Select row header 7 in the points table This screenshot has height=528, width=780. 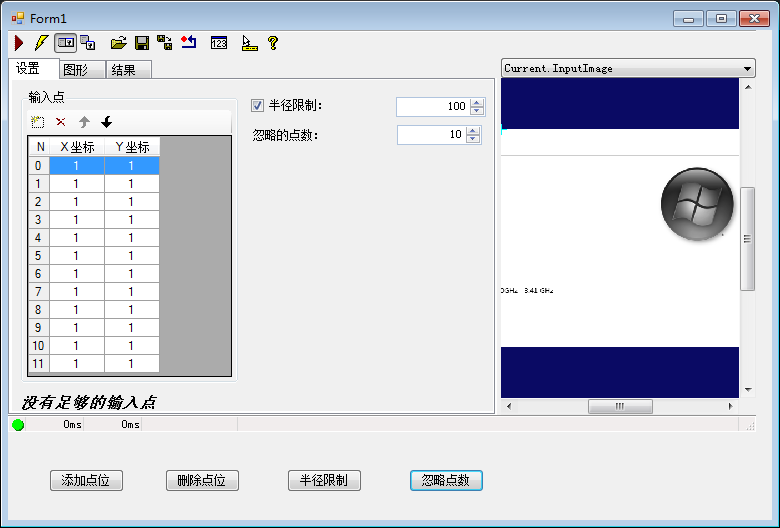39,292
